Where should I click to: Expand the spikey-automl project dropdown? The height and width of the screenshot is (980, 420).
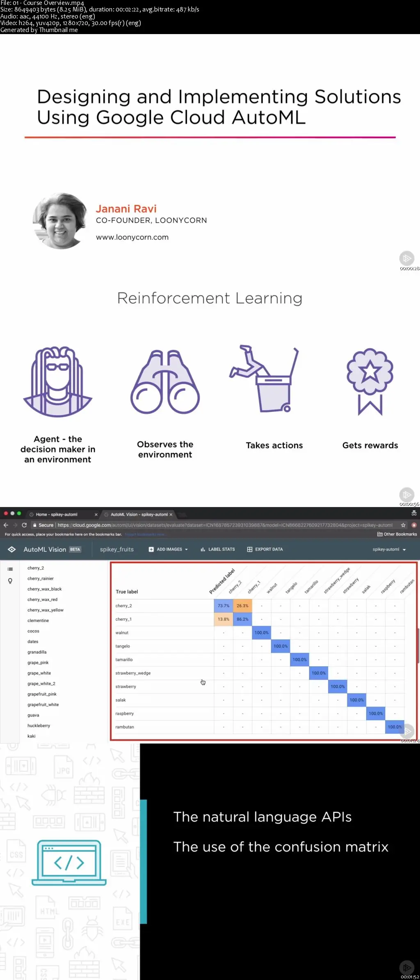pyautogui.click(x=389, y=549)
